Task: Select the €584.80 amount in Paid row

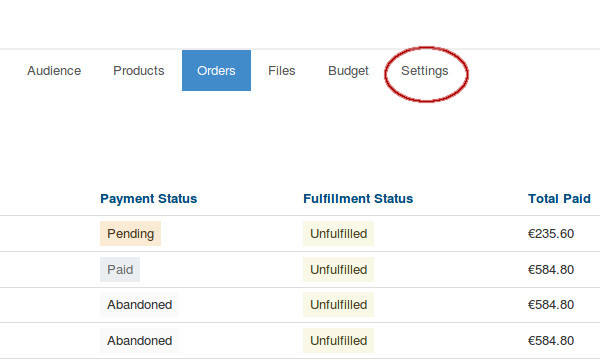Action: [x=551, y=269]
